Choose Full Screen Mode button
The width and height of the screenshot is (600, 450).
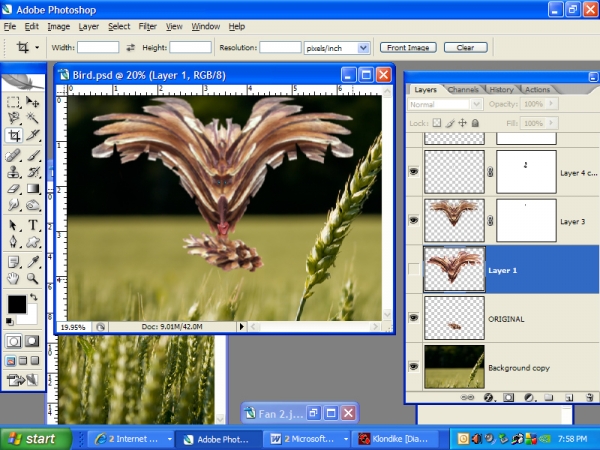click(x=35, y=360)
